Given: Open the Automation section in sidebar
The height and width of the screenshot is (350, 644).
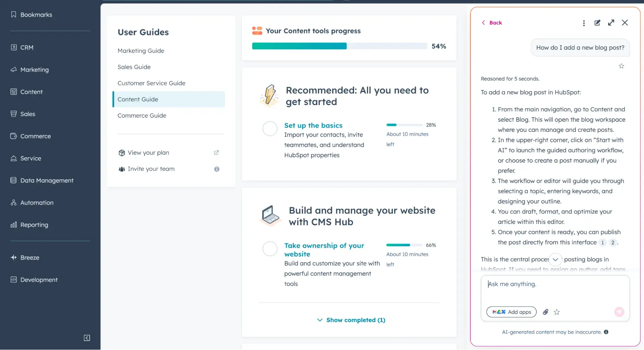Looking at the screenshot, I should 36,202.
